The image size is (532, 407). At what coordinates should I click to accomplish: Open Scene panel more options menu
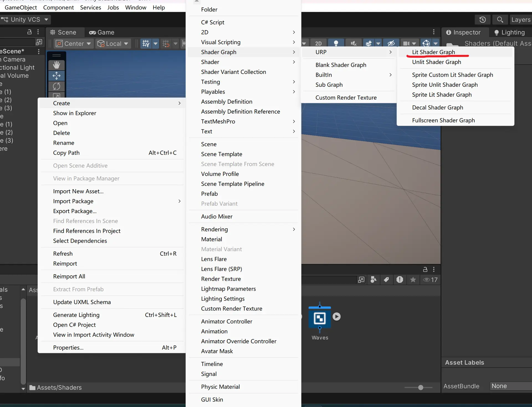pyautogui.click(x=434, y=32)
